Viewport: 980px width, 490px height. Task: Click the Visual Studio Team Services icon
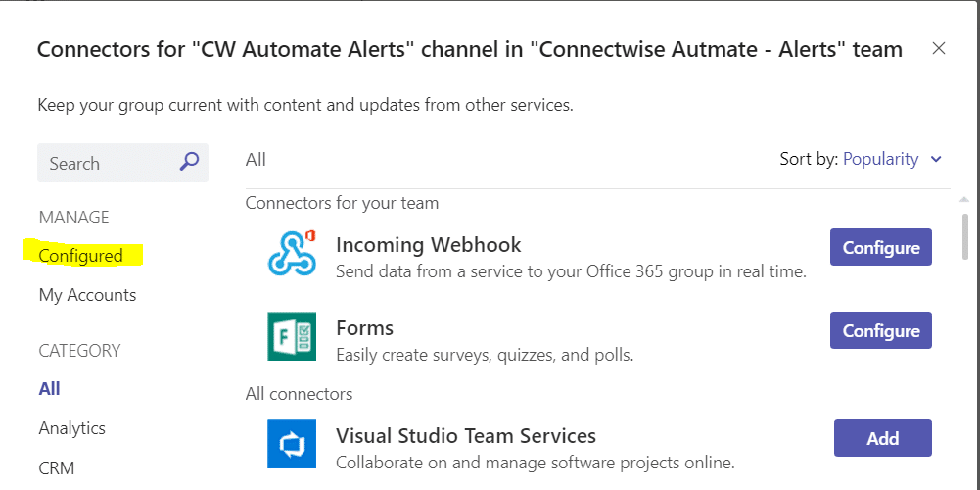point(292,444)
